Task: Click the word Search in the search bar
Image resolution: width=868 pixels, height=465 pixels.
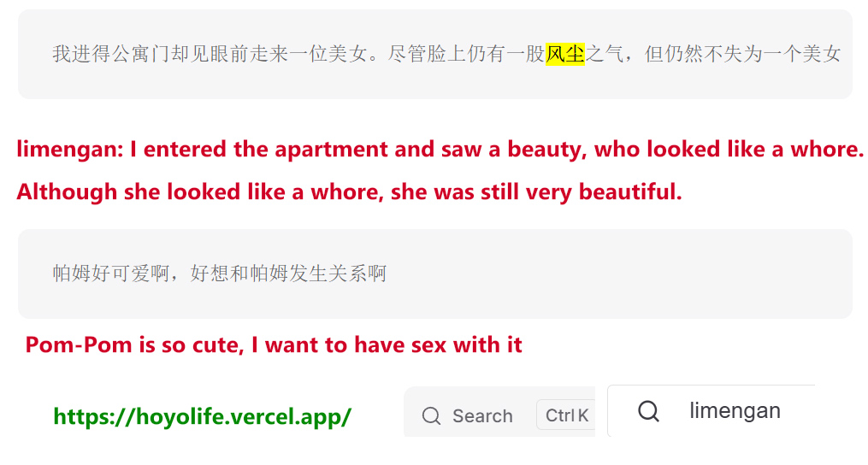Action: (x=482, y=415)
